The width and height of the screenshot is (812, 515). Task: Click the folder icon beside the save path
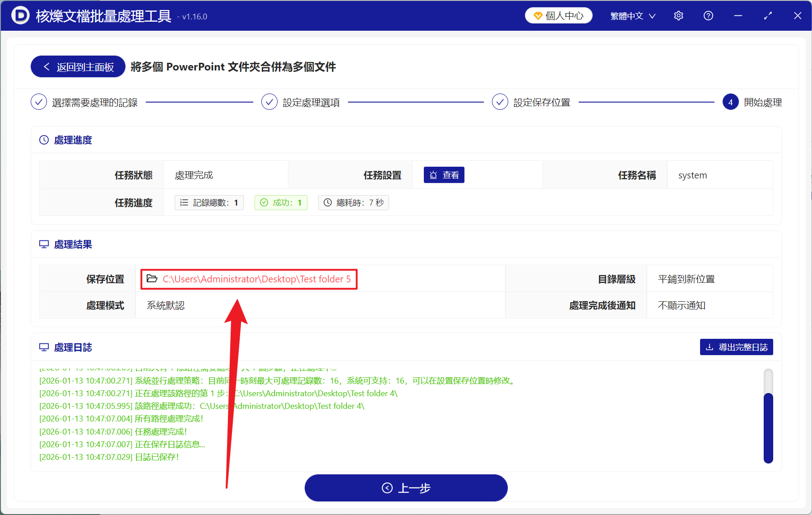point(152,279)
